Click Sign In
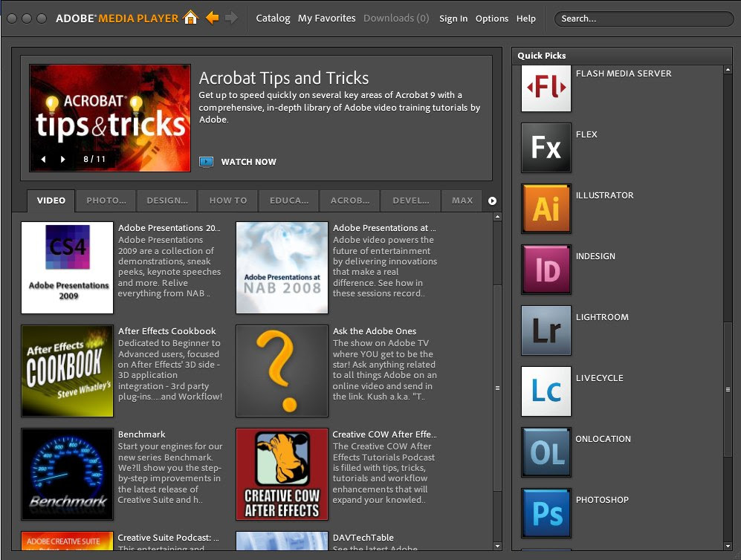The image size is (741, 560). coord(453,19)
